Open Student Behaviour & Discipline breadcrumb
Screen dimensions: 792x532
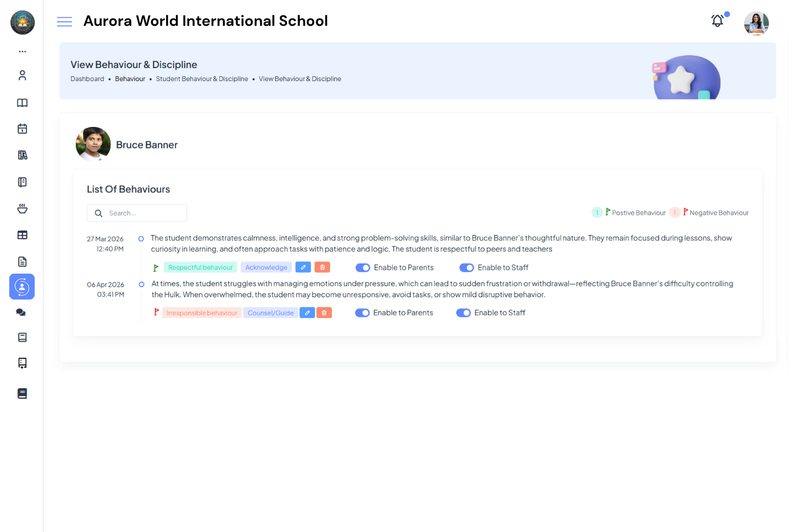coord(202,79)
